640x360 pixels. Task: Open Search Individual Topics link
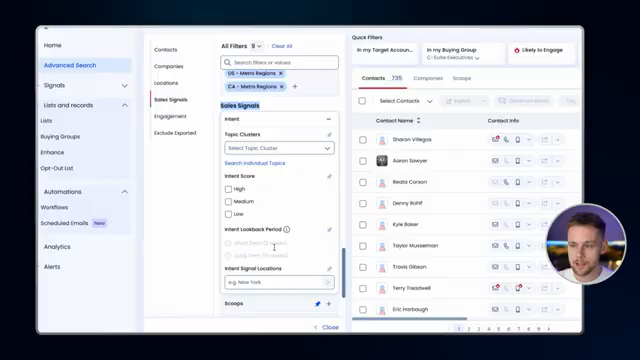coord(255,163)
